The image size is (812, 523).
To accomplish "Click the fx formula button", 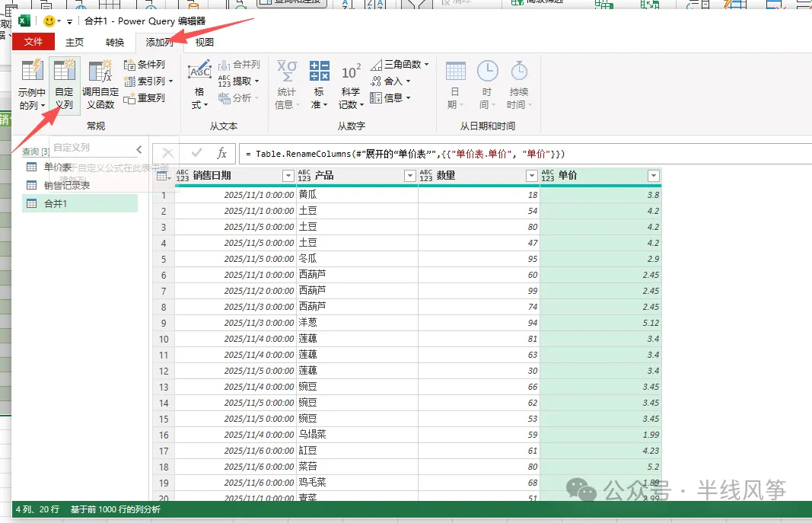I will coord(221,153).
